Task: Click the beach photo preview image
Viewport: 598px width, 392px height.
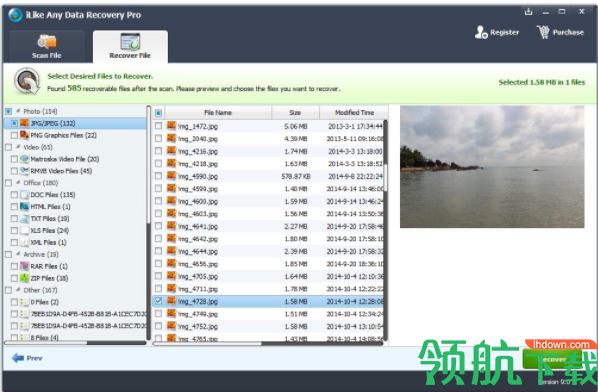Action: [492, 167]
